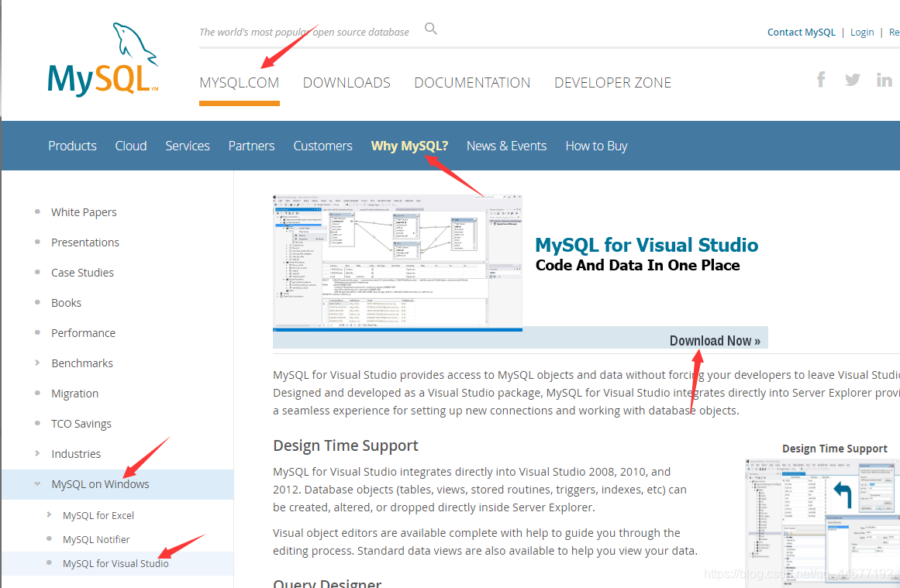The height and width of the screenshot is (588, 900).
Task: Open the DEVELOPER ZONE top tab
Action: click(612, 83)
